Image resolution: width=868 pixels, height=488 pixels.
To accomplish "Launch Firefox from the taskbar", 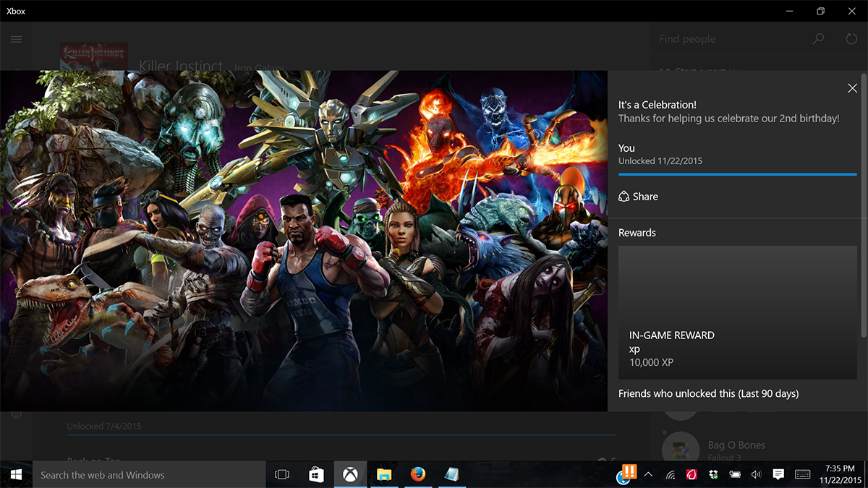I will [418, 475].
